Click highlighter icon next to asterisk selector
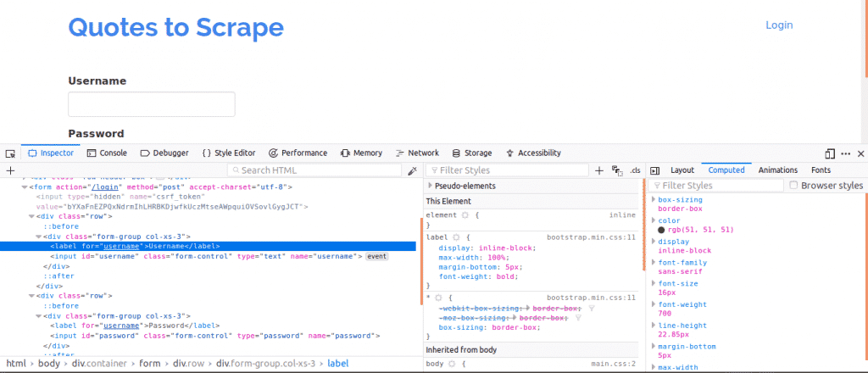 [438, 298]
